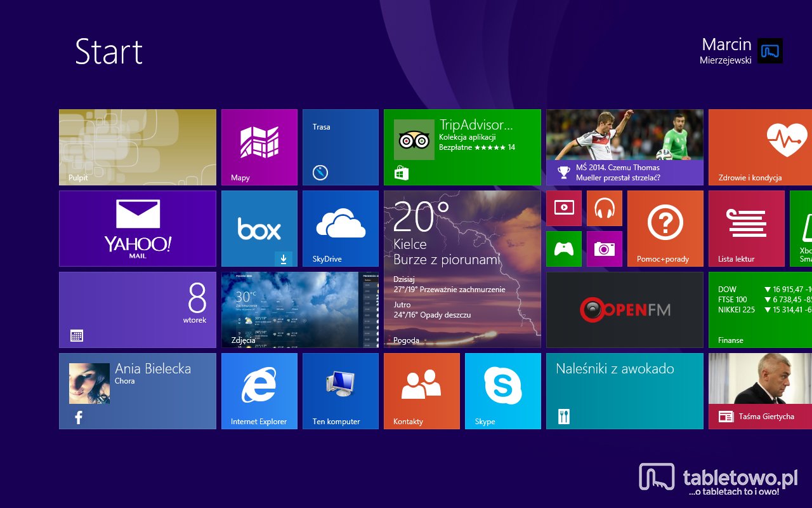The width and height of the screenshot is (812, 508).
Task: Open the Taśma Giertycha news tile
Action: pyautogui.click(x=760, y=391)
